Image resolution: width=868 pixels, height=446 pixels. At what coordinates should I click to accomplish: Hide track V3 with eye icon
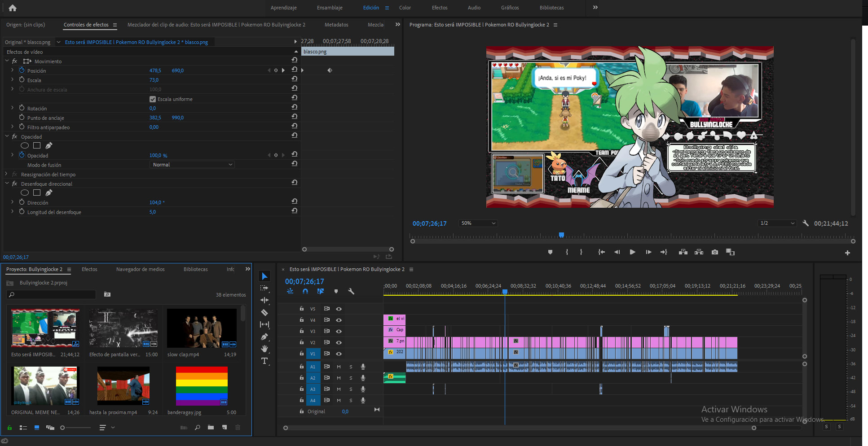[339, 331]
